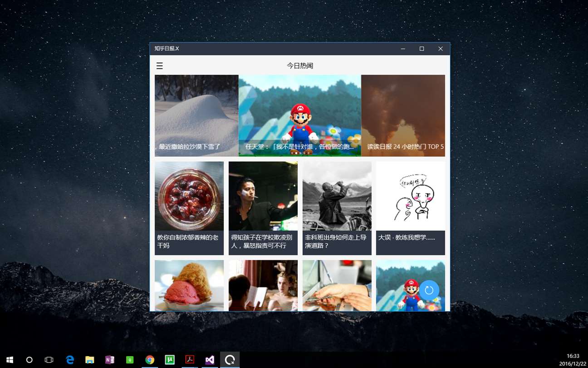Open the Windows Start menu
The image size is (588, 368).
[x=10, y=360]
